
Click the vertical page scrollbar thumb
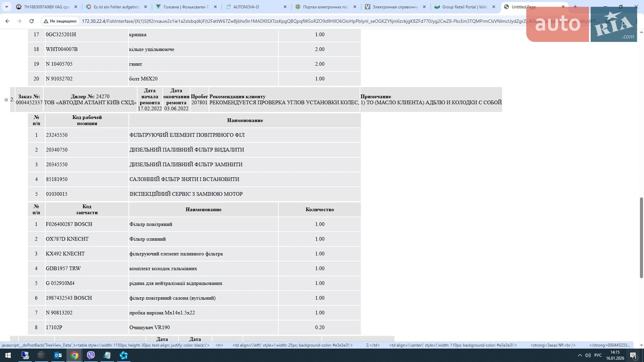coord(641,238)
